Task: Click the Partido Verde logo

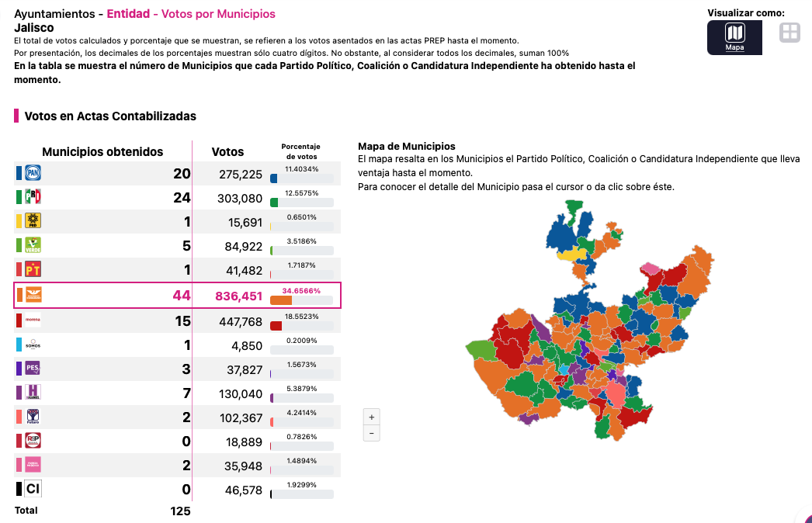Action: pos(33,245)
